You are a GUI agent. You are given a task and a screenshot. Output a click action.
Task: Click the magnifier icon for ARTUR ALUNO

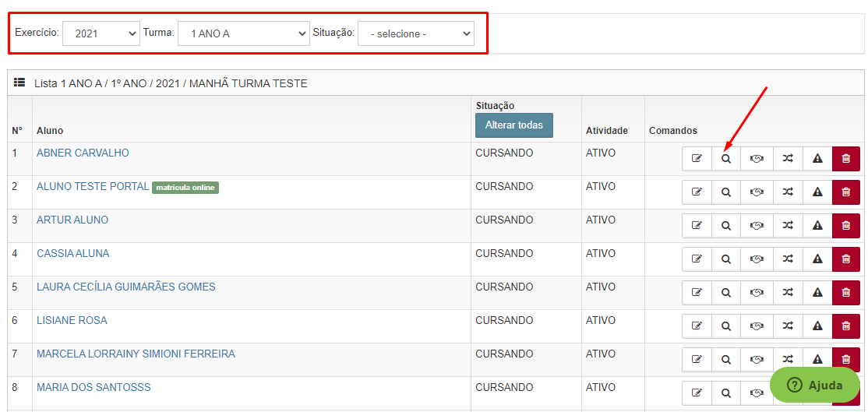tap(726, 226)
